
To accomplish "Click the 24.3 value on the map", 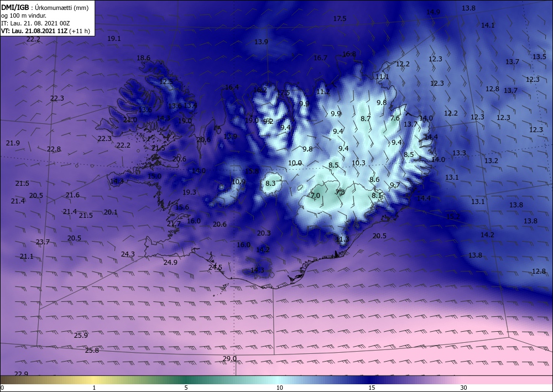I will pos(128,254).
